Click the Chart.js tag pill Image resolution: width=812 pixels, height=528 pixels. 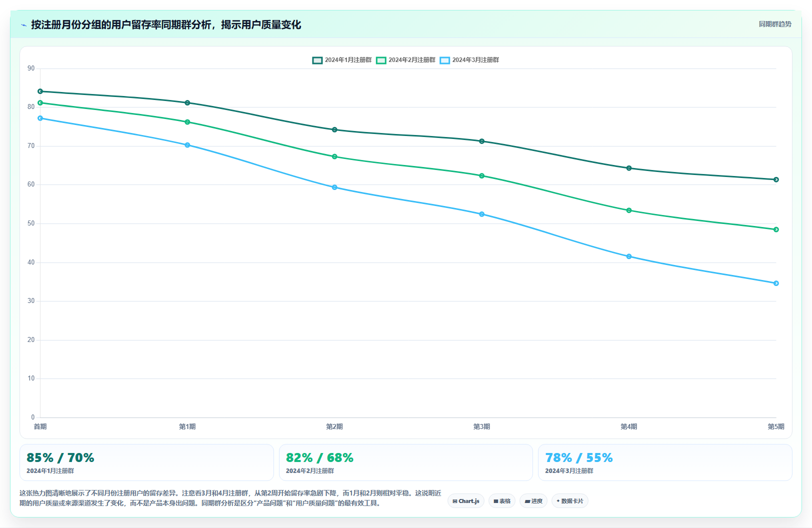click(x=466, y=501)
